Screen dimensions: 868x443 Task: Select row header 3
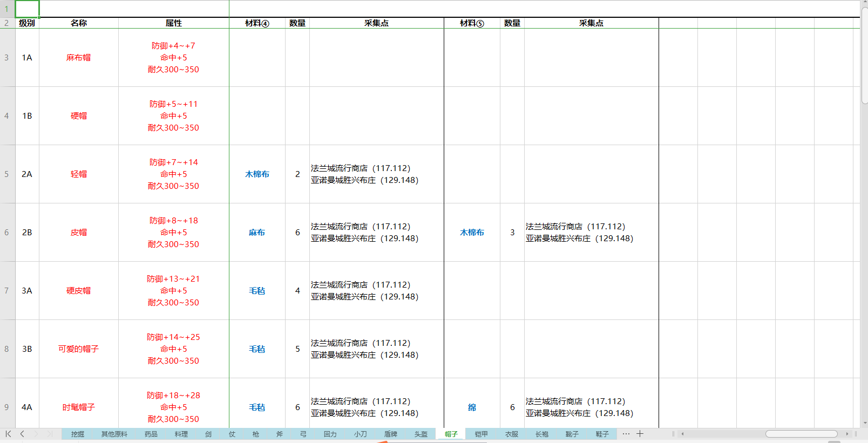(x=7, y=58)
